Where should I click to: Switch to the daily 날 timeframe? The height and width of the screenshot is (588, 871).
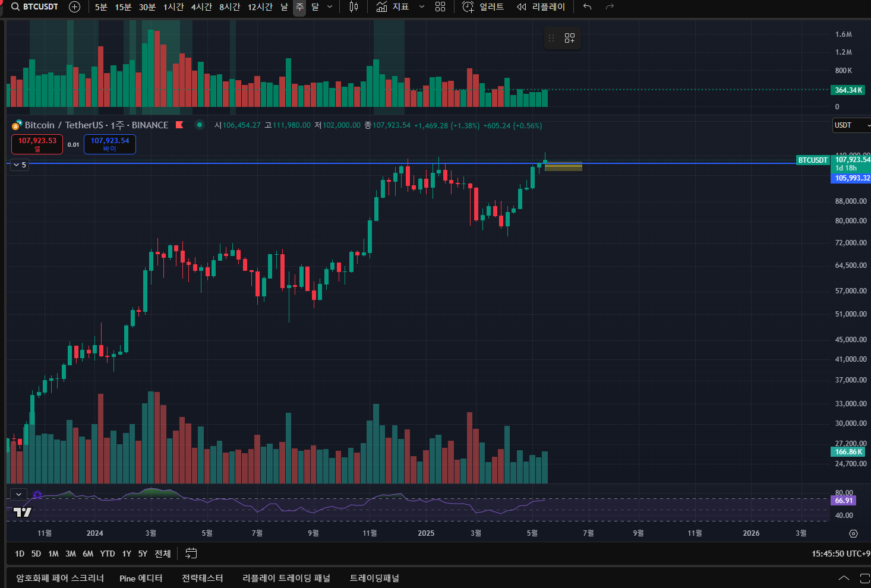click(x=284, y=7)
